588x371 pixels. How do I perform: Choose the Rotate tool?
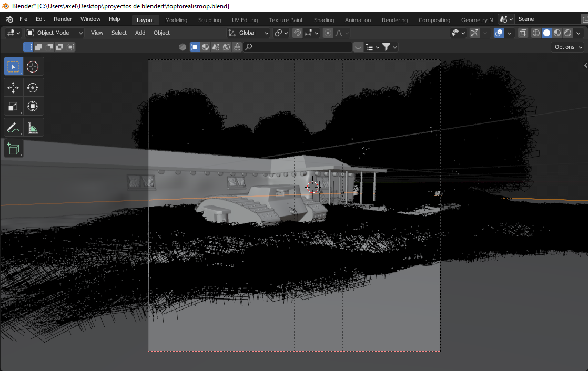pos(33,88)
